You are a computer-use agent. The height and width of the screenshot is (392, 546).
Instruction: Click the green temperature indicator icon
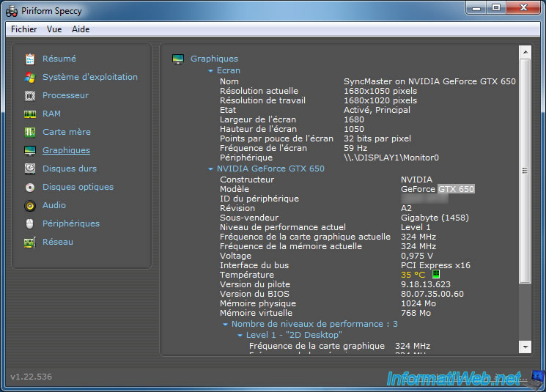coord(436,275)
